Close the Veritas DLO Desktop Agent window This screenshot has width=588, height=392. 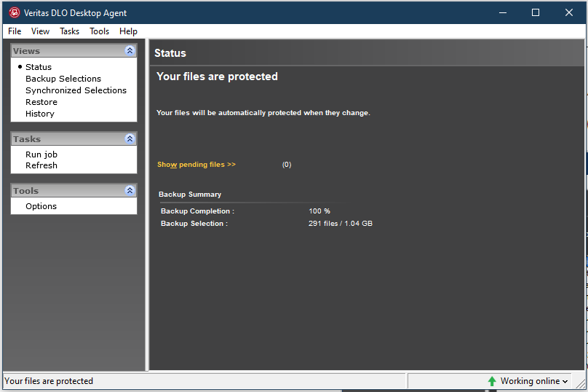(x=568, y=13)
